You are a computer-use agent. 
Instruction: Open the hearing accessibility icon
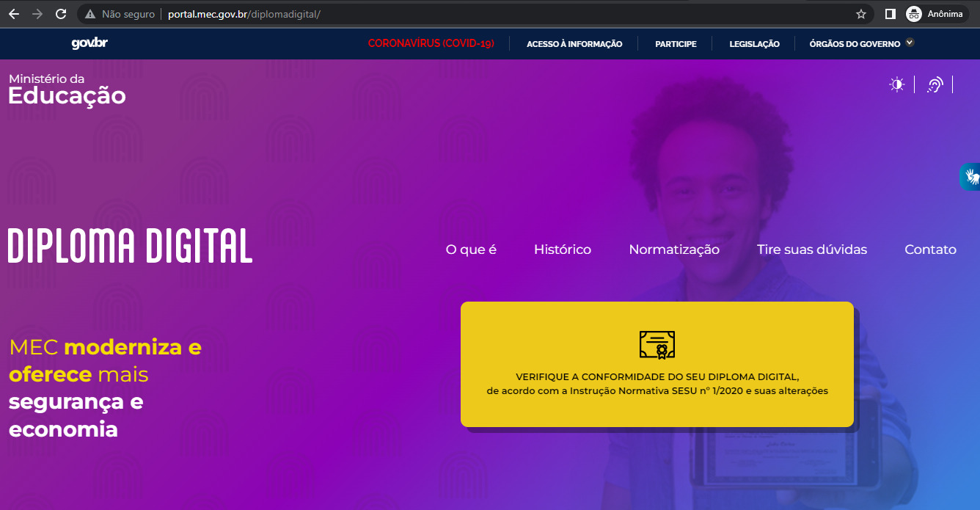935,84
